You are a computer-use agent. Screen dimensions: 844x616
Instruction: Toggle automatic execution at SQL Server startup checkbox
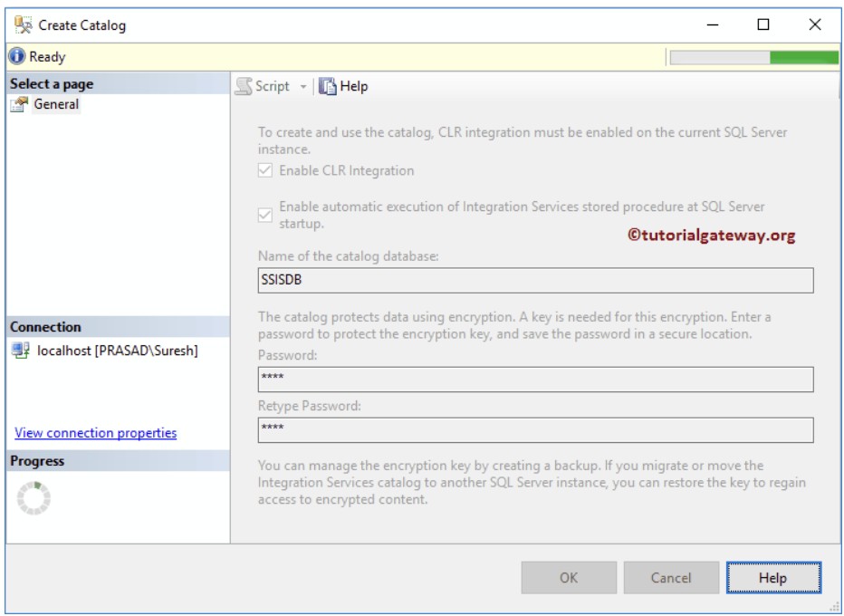pos(264,216)
